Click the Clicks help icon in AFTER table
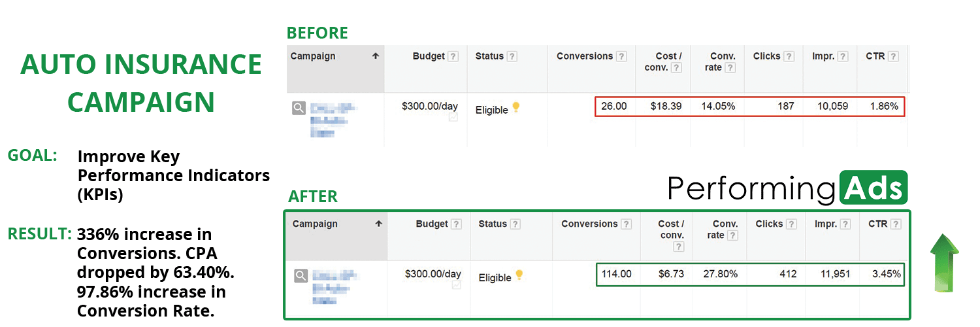The height and width of the screenshot is (327, 980). [791, 224]
